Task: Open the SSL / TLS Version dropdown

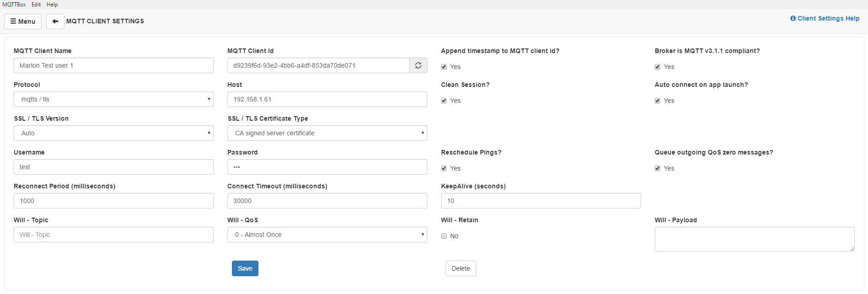Action: click(x=113, y=133)
